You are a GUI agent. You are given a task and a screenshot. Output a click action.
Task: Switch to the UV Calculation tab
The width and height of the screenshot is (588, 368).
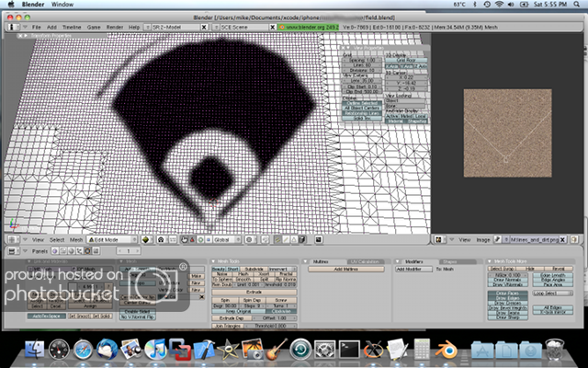click(366, 261)
